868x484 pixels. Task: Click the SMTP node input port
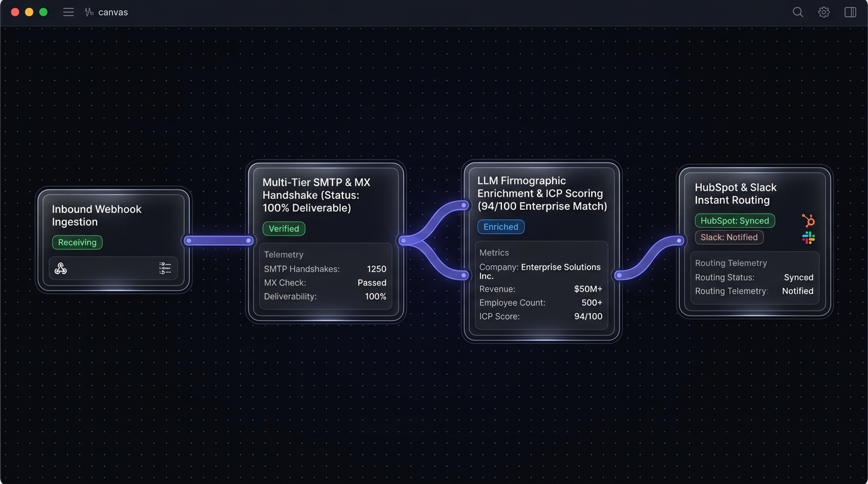(x=249, y=241)
